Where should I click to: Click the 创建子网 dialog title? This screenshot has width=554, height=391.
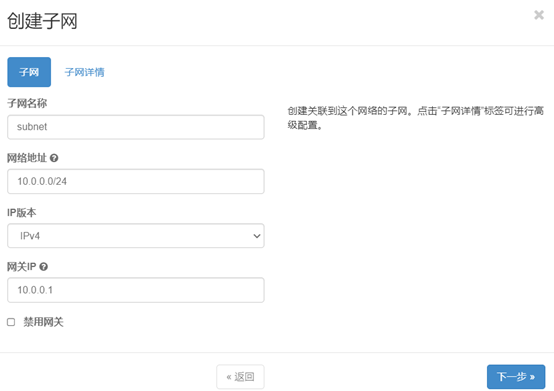pos(42,21)
